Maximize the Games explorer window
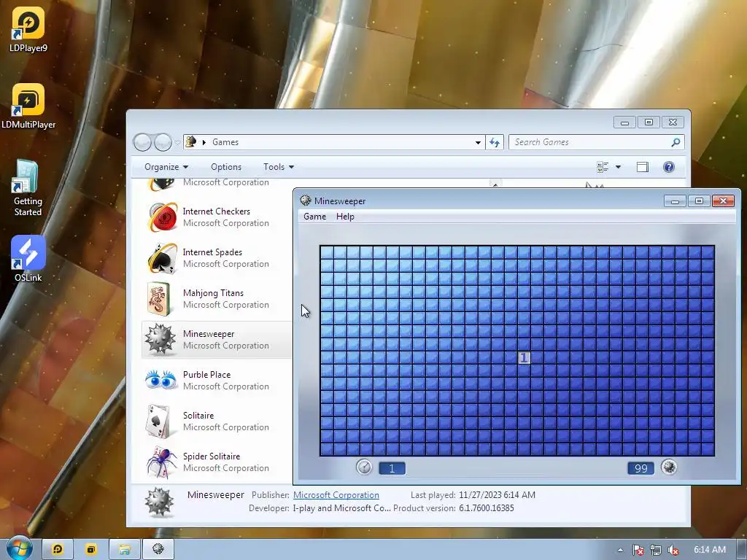The width and height of the screenshot is (747, 560). pyautogui.click(x=649, y=122)
